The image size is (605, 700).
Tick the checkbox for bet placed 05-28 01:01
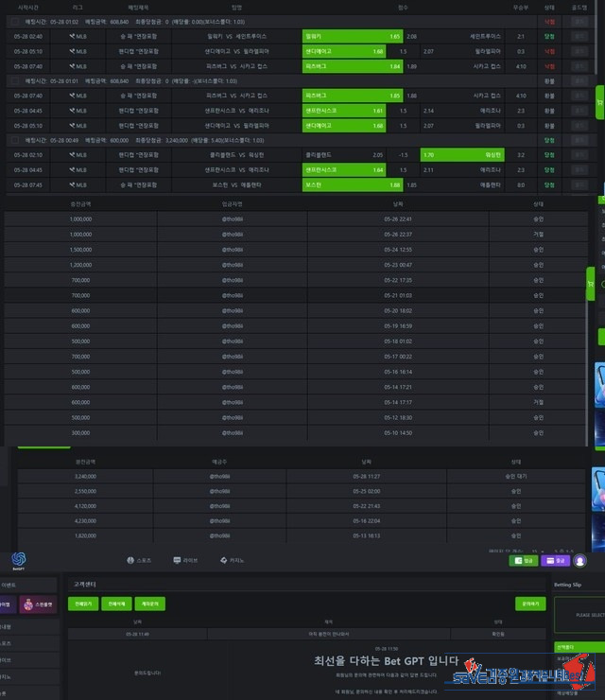(15, 80)
